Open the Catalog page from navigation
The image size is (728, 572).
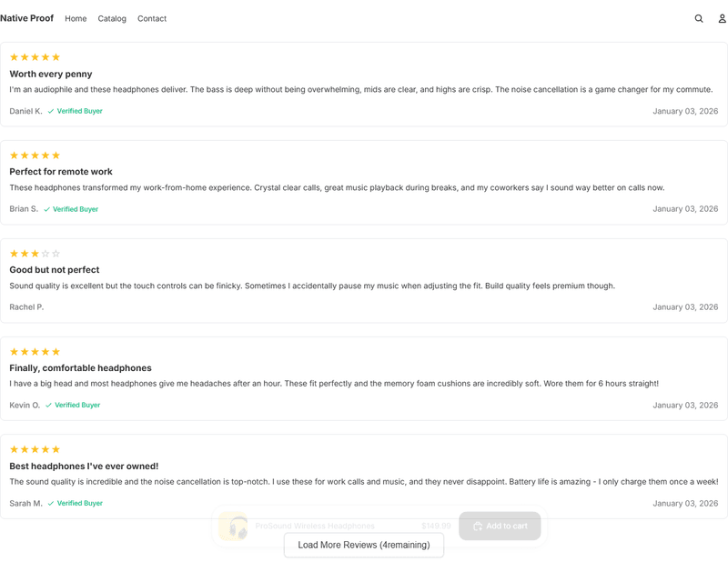(x=112, y=18)
